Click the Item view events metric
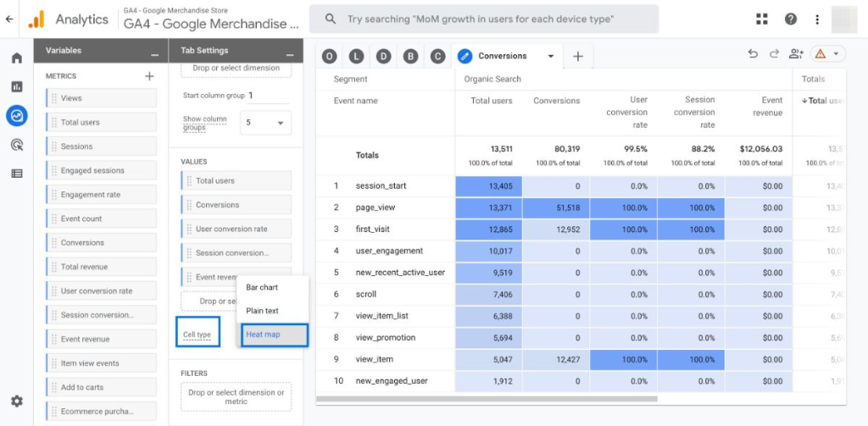The height and width of the screenshot is (426, 868). (102, 363)
